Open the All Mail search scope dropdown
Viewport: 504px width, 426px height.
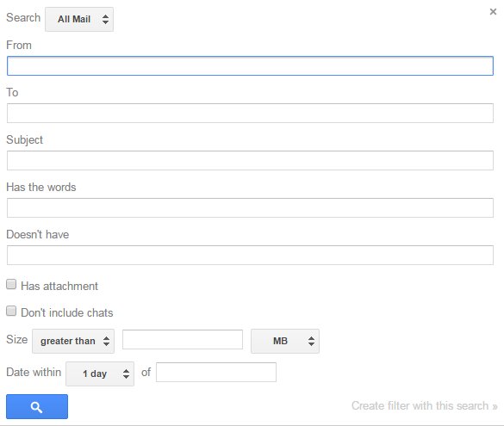coord(79,19)
